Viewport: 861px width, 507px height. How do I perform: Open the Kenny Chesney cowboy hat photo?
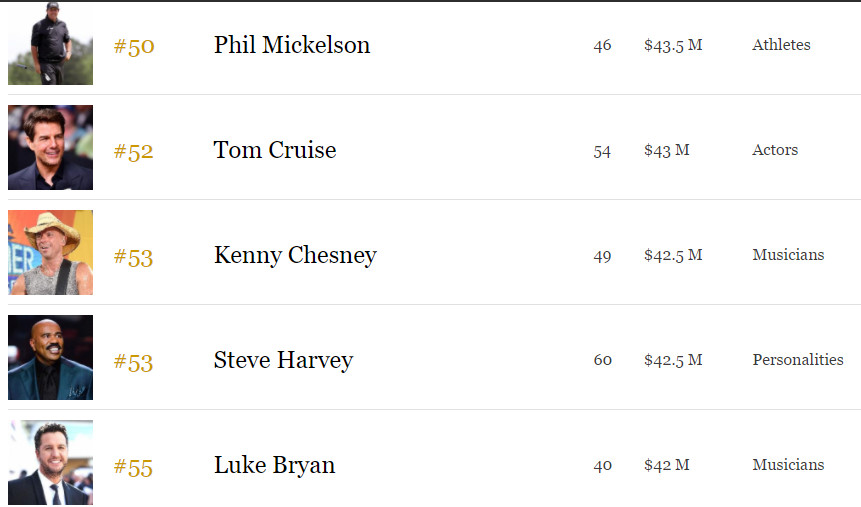51,252
